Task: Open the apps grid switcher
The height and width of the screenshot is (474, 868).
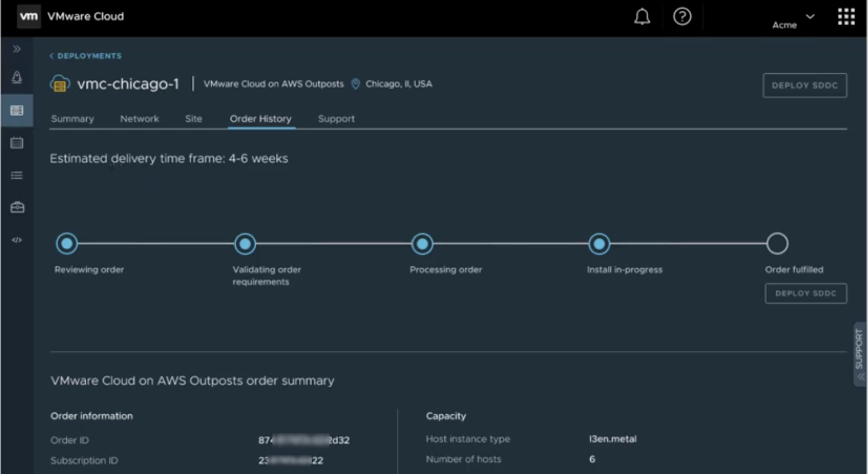Action: [x=846, y=17]
